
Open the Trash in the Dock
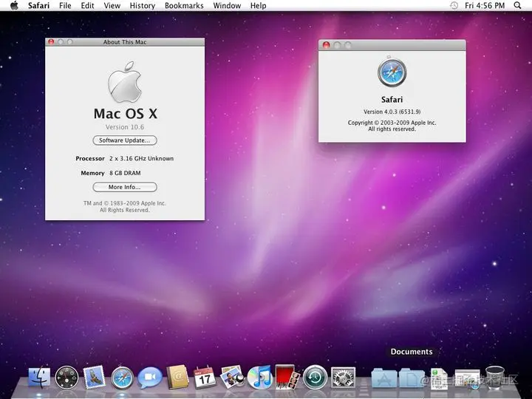coord(494,378)
